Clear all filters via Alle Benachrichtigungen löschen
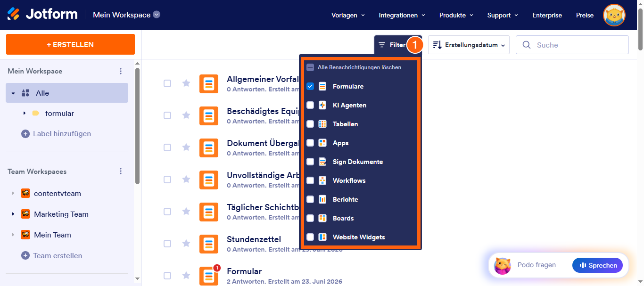644x286 pixels. 354,67
